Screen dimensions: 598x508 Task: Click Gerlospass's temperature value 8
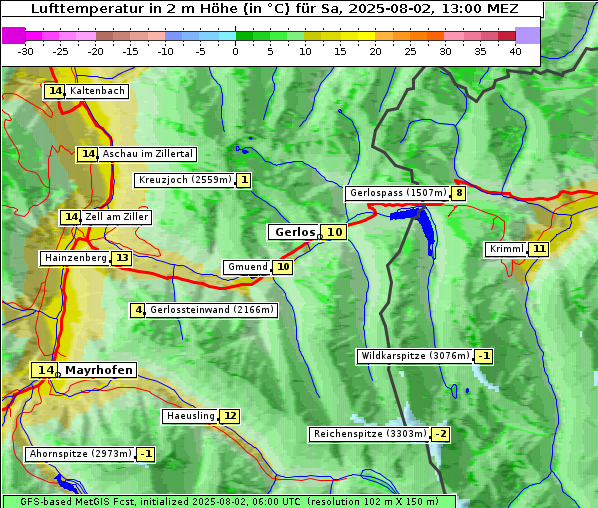pos(459,193)
